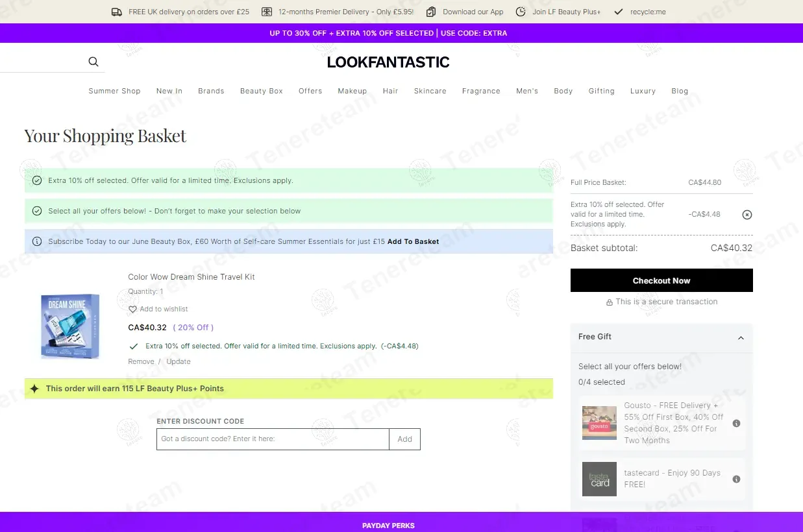Click the Gousto FREE Delivery offer text

(x=674, y=423)
